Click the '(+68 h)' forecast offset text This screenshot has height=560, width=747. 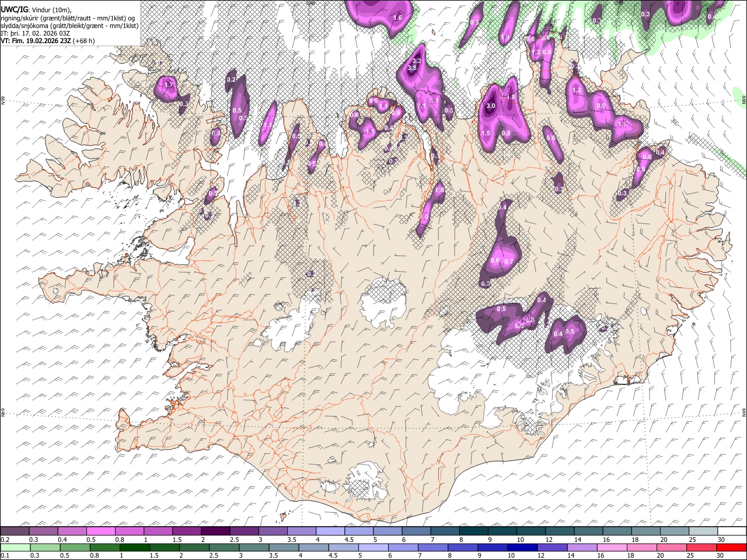tap(84, 41)
